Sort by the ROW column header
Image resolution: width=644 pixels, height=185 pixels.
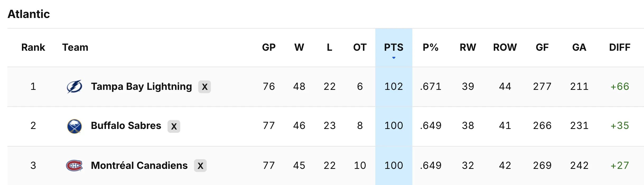tap(505, 47)
